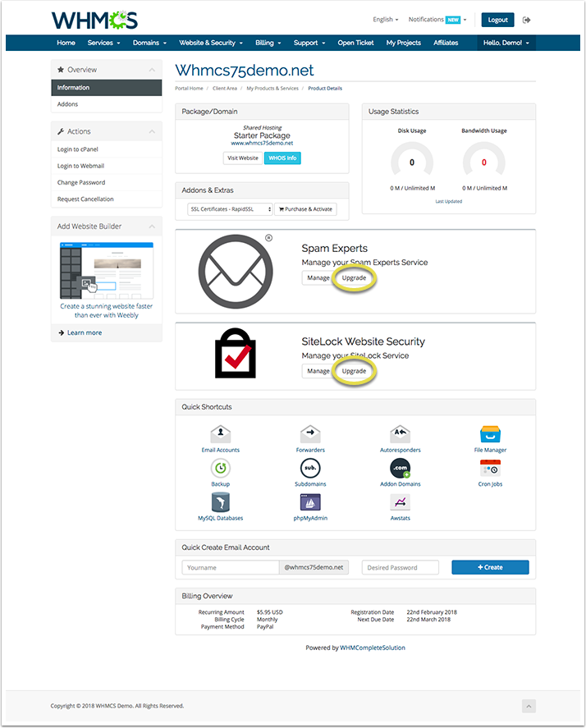Collapse the Actions sidebar panel
Screen dimensions: 586x728
tap(152, 132)
